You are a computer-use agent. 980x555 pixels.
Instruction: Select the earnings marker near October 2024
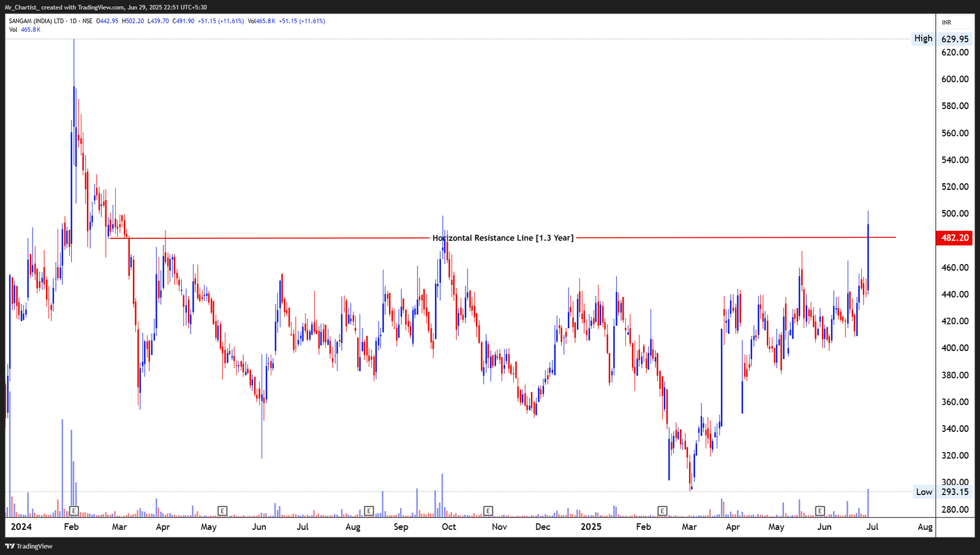coord(488,510)
